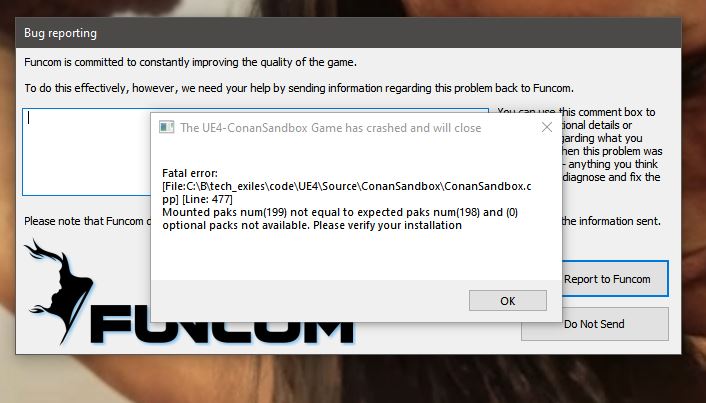
Task: Click OK in the crash dialog
Action: [507, 301]
